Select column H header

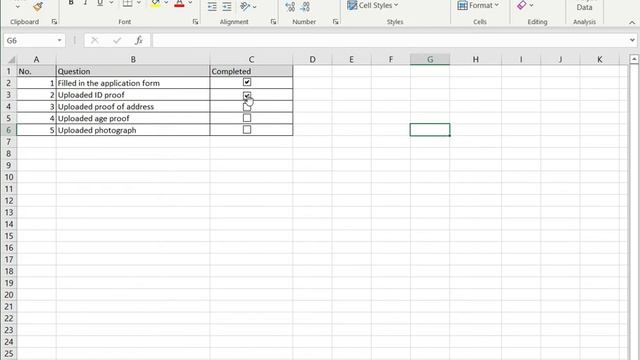tap(476, 60)
